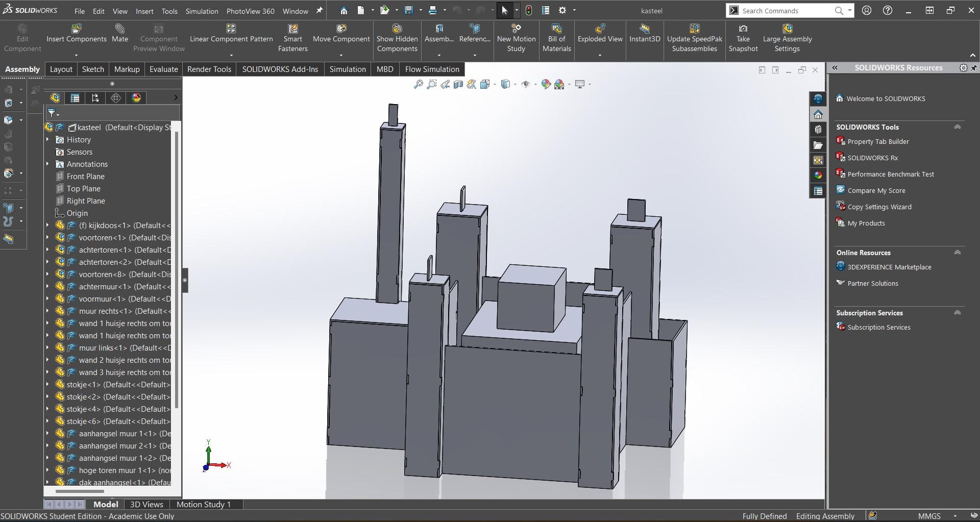Select the Mate tool
The image size is (980, 522).
coord(120,34)
